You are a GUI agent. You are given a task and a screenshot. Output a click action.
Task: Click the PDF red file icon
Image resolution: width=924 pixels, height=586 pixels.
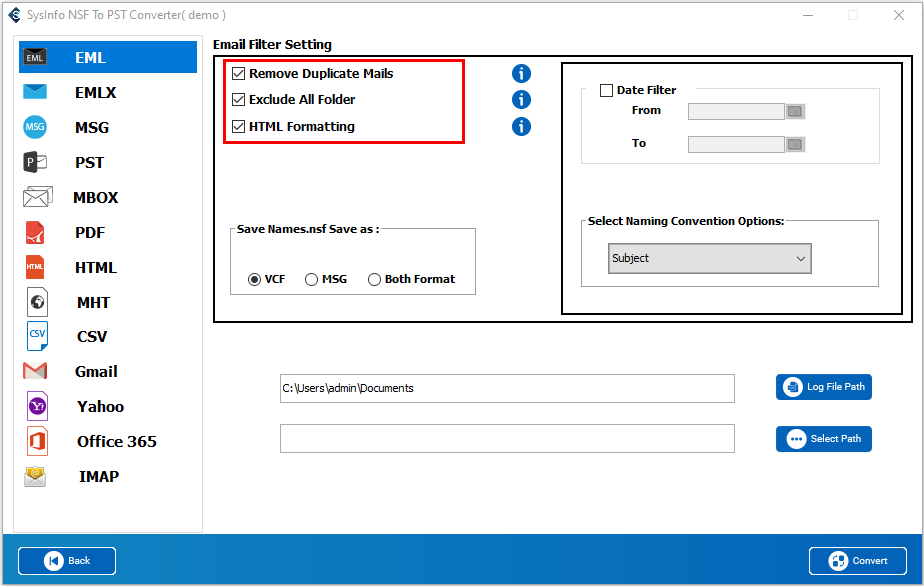[x=35, y=232]
